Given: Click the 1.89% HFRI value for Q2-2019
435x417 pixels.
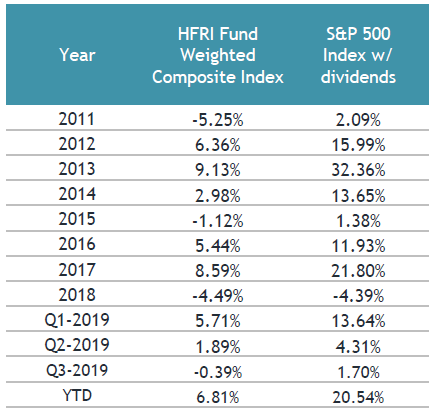Looking at the screenshot, I should tap(218, 347).
